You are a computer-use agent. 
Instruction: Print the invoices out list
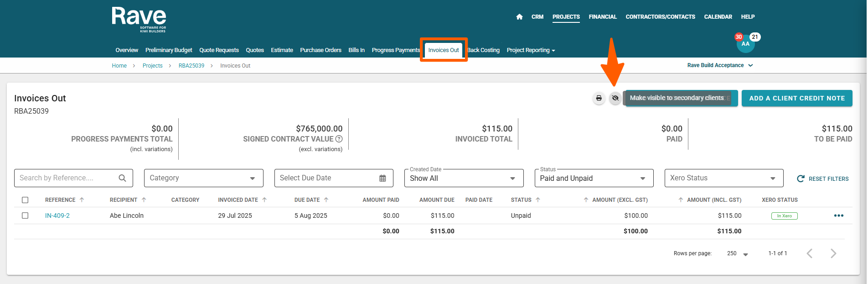(x=599, y=98)
